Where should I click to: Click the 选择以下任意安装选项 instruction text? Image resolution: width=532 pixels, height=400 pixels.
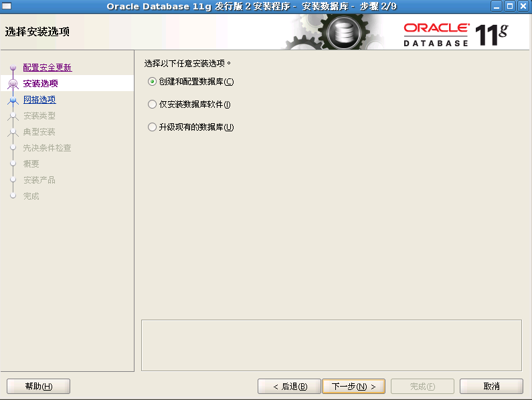(187, 63)
